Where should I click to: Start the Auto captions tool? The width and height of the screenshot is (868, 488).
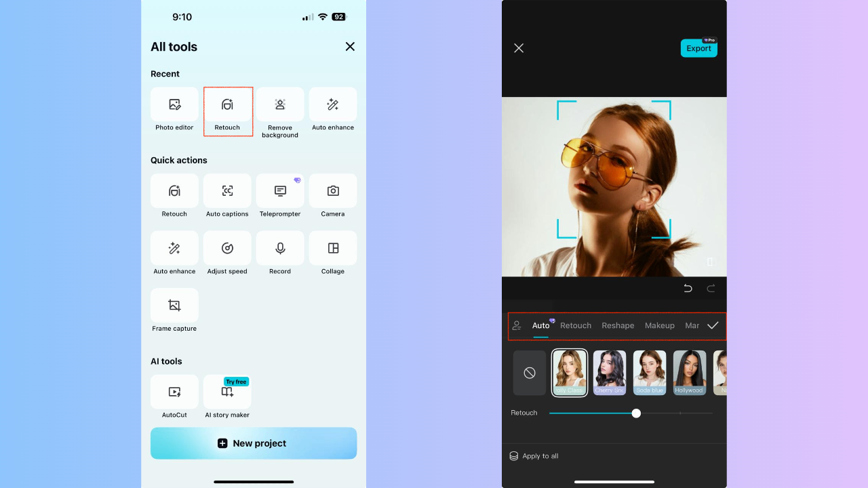(x=227, y=197)
